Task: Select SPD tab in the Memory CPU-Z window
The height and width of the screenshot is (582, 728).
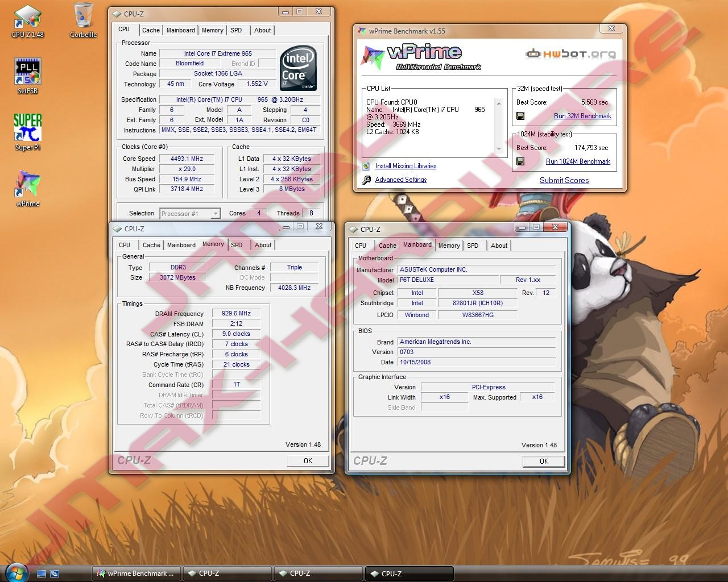Action: coord(237,245)
